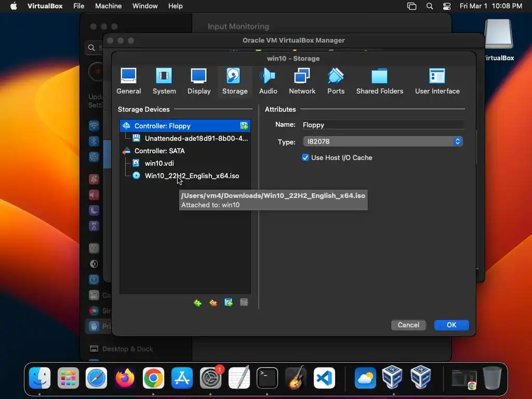
Task: Open the Display settings section
Action: (199, 82)
